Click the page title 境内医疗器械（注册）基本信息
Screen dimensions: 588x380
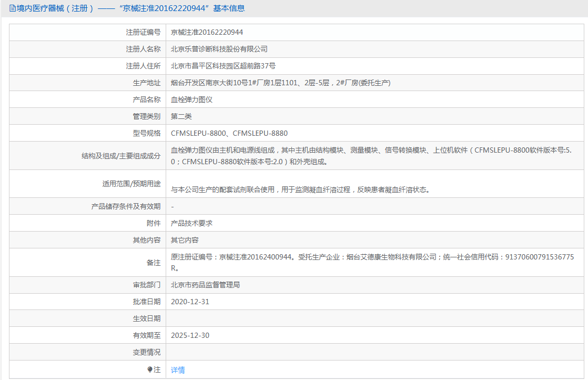(x=130, y=8)
